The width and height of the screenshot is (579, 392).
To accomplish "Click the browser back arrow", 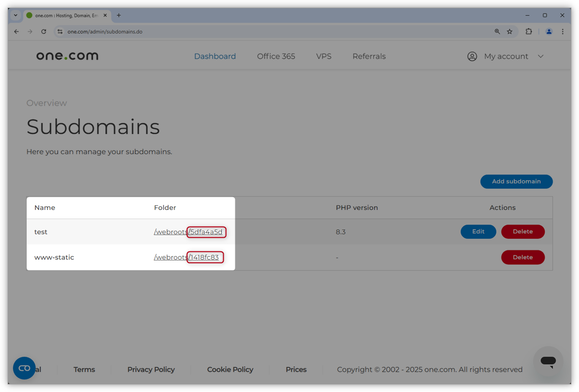I will (16, 31).
